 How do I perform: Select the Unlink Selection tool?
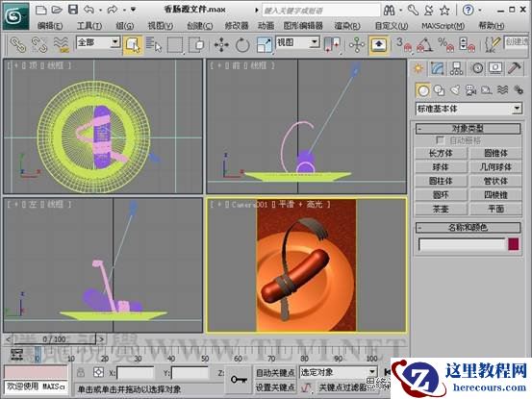(39, 44)
